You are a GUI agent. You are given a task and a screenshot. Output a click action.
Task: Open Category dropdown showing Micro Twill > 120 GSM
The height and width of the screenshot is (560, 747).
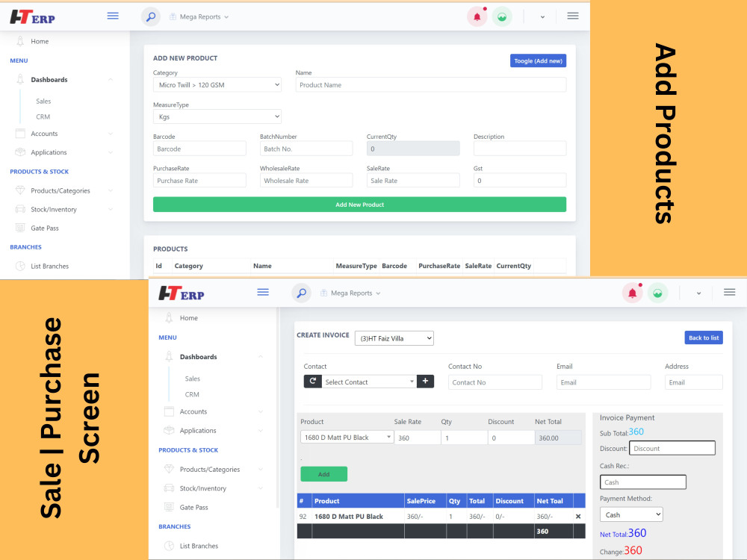pyautogui.click(x=217, y=85)
